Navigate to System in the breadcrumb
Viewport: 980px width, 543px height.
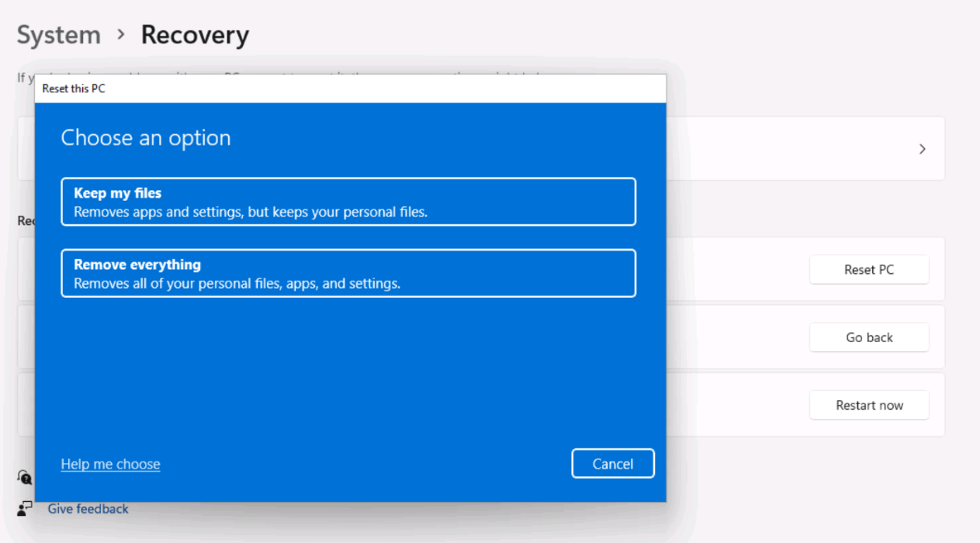pyautogui.click(x=59, y=35)
